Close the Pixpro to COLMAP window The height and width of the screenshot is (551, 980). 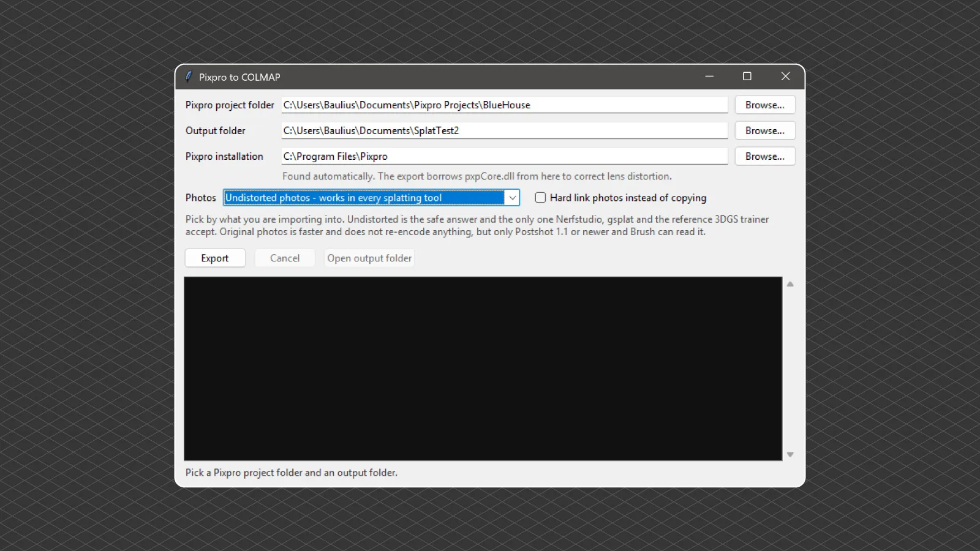coord(785,77)
